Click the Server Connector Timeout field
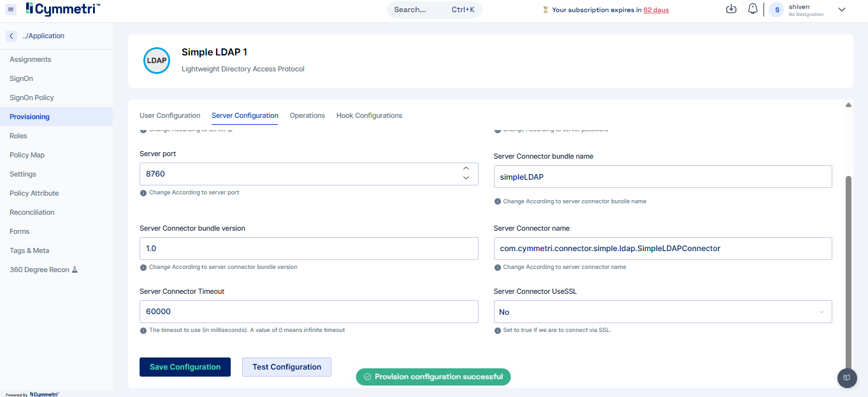The height and width of the screenshot is (397, 868). point(308,312)
